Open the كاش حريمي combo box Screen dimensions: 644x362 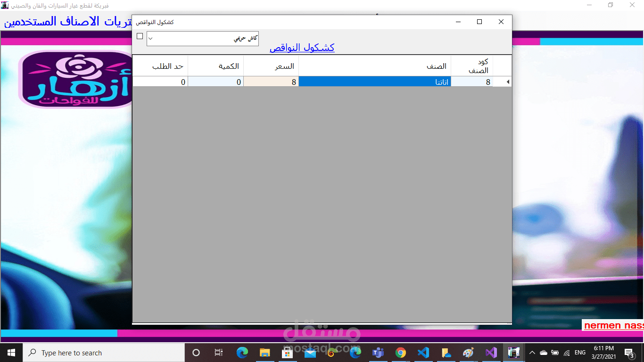pyautogui.click(x=203, y=39)
